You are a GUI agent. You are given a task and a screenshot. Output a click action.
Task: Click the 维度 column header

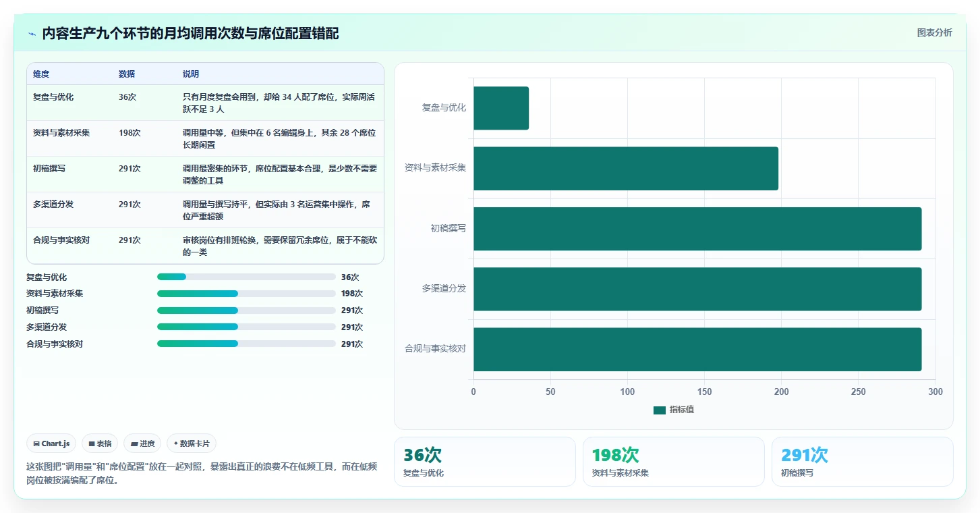41,74
